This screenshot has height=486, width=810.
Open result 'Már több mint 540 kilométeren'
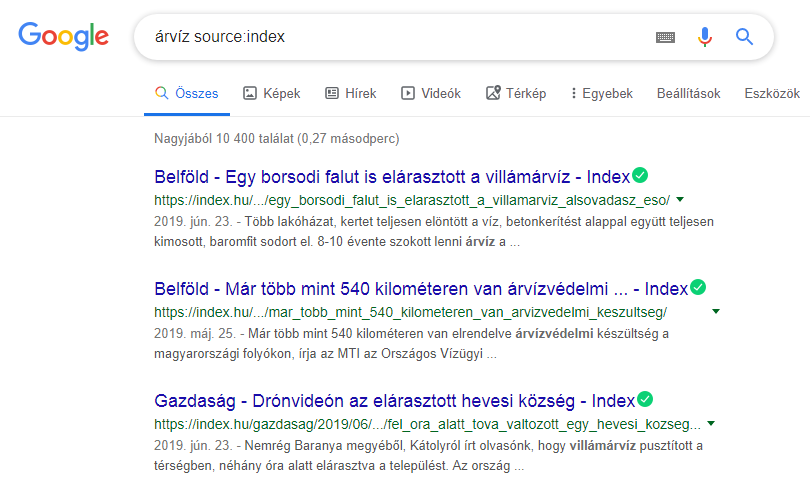421,289
